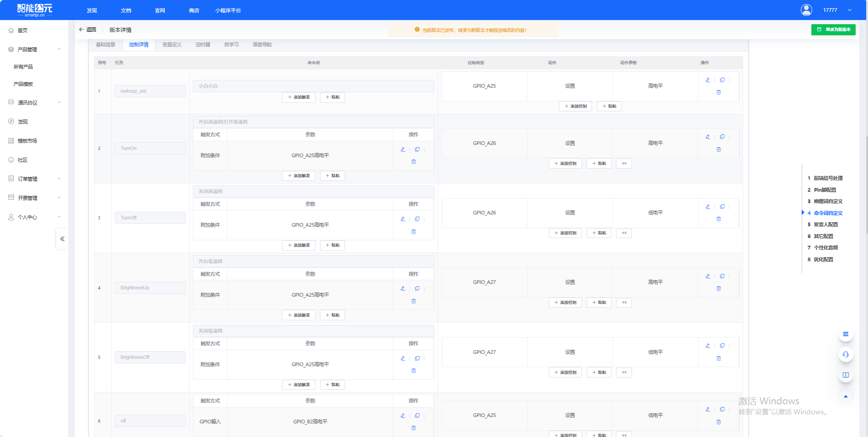
Task: Click 添加触发 under the wakeup_uni command
Action: click(299, 97)
